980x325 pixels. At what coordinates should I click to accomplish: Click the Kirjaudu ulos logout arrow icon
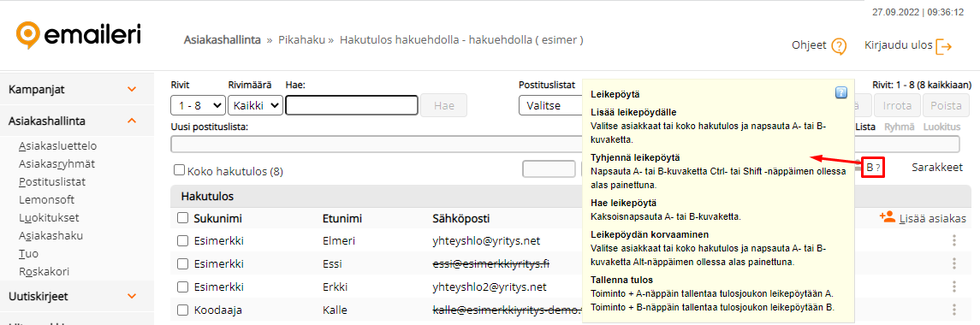click(x=944, y=46)
